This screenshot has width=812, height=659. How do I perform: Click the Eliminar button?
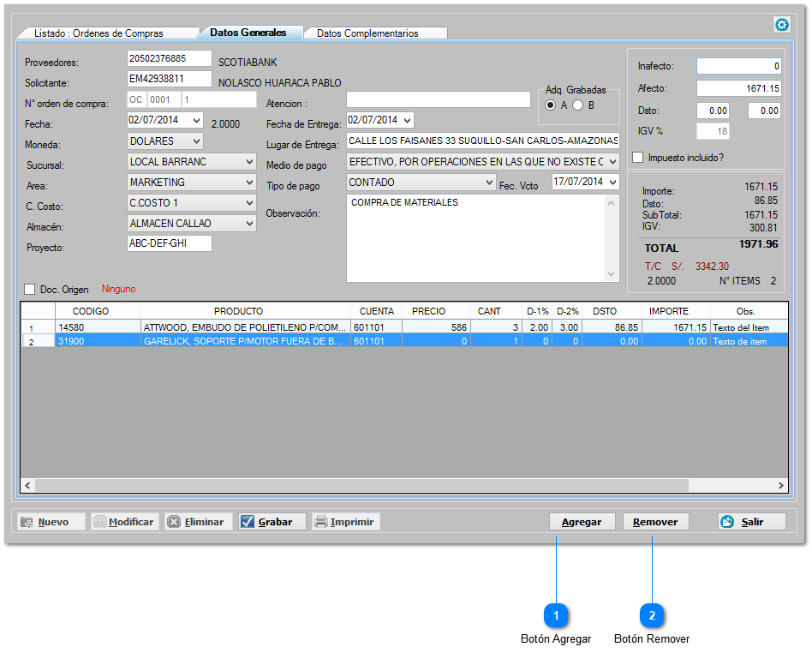coord(199,522)
